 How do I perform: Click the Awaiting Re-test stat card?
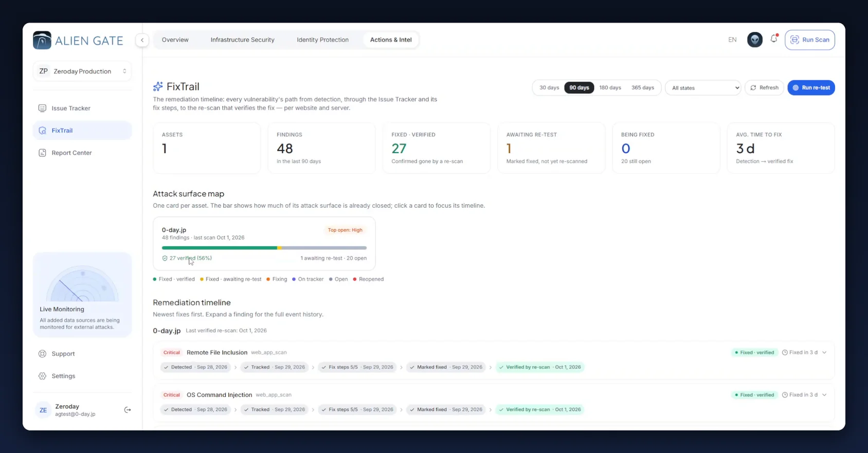pos(551,148)
